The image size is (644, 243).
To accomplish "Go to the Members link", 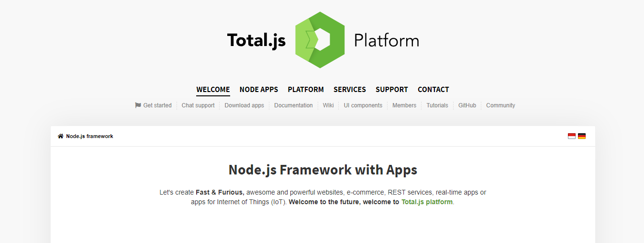I will pyautogui.click(x=404, y=105).
